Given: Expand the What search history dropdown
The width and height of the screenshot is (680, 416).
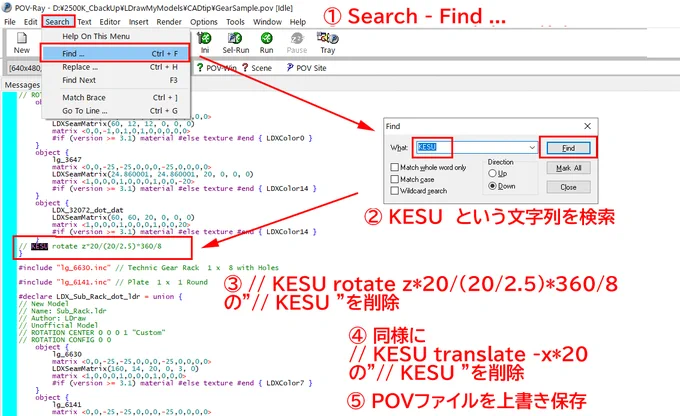Looking at the screenshot, I should pyautogui.click(x=533, y=147).
